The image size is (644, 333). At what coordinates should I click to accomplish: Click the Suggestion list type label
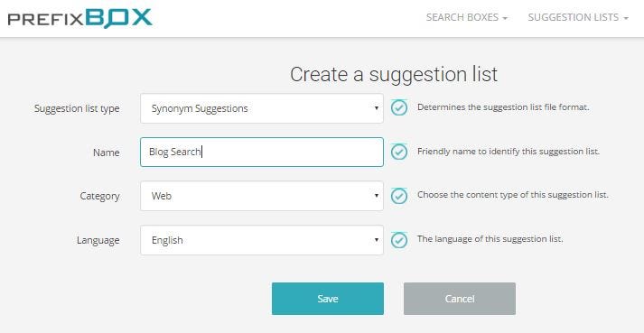pyautogui.click(x=77, y=108)
